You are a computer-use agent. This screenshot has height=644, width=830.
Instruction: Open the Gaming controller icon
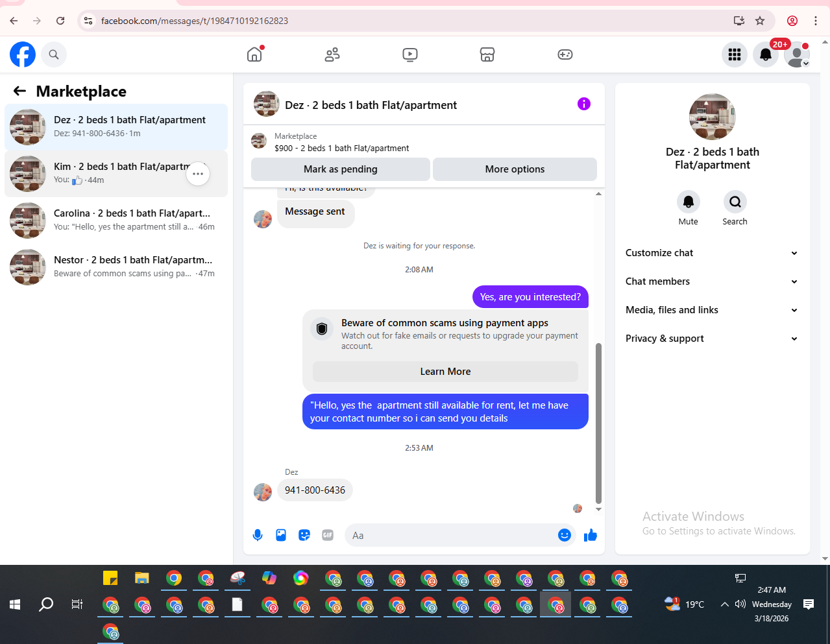(x=565, y=54)
